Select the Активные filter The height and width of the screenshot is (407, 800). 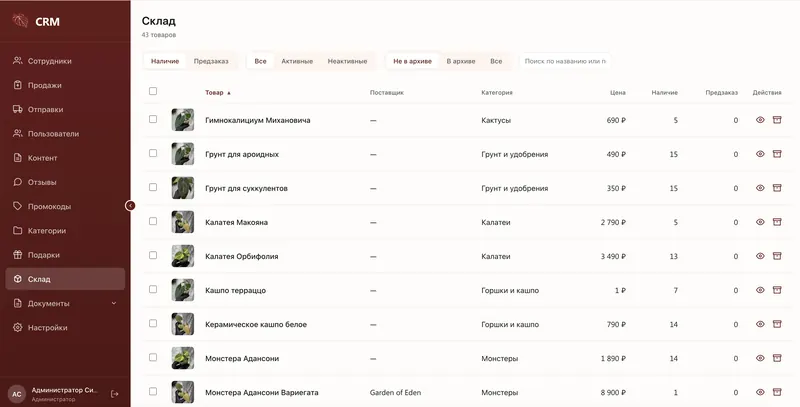tap(297, 61)
